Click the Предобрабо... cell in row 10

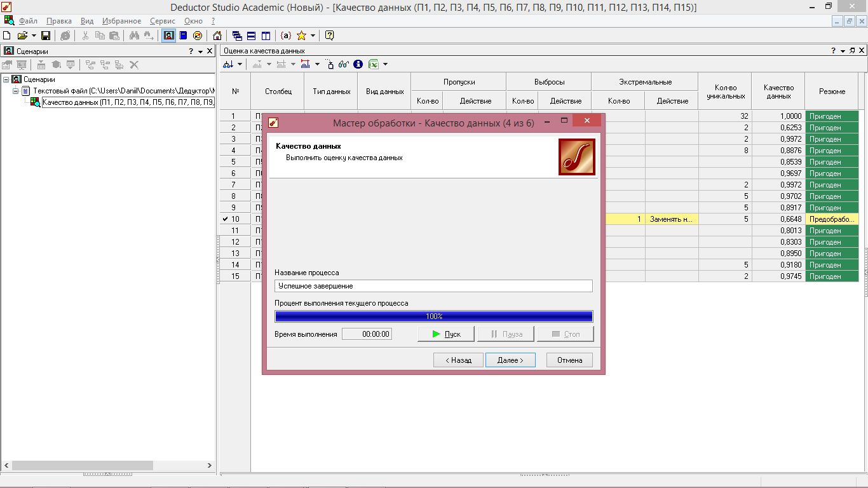832,219
